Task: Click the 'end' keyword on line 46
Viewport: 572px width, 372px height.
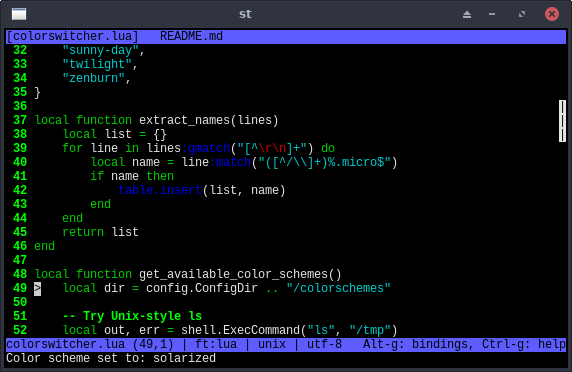Action: [x=45, y=247]
